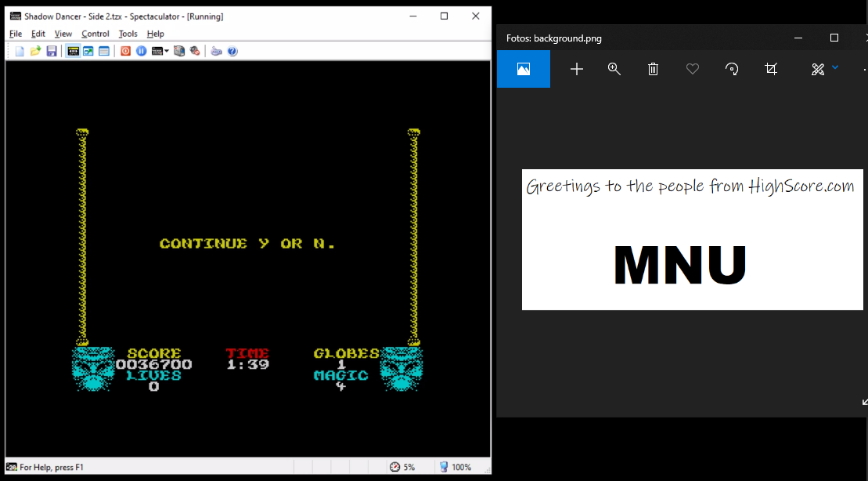The width and height of the screenshot is (868, 481).
Task: Click the 100% speed indicator in status bar
Action: point(455,467)
